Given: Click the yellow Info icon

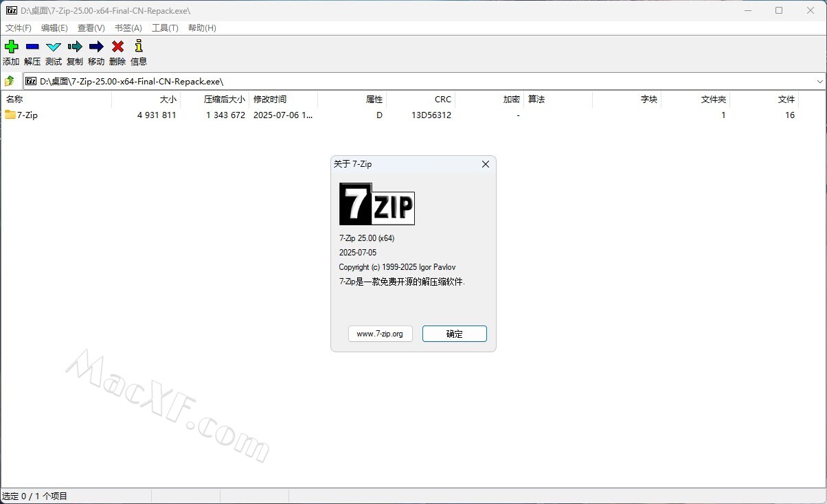Looking at the screenshot, I should point(139,46).
